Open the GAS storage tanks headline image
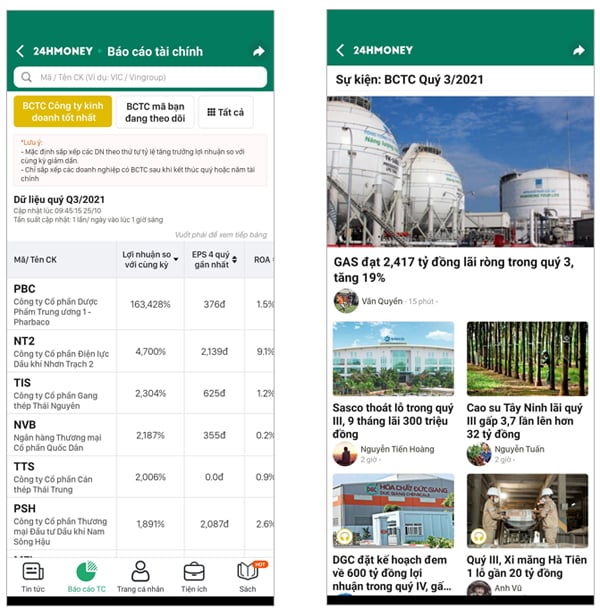Image resolution: width=600 pixels, height=609 pixels. [x=460, y=171]
